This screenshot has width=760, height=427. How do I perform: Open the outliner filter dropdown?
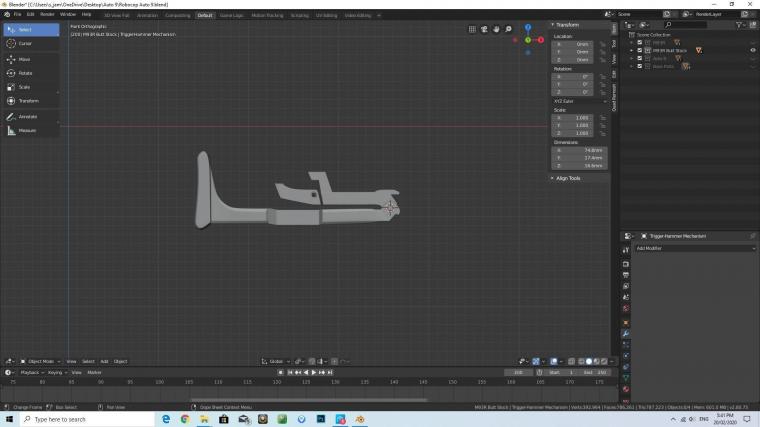coord(741,25)
